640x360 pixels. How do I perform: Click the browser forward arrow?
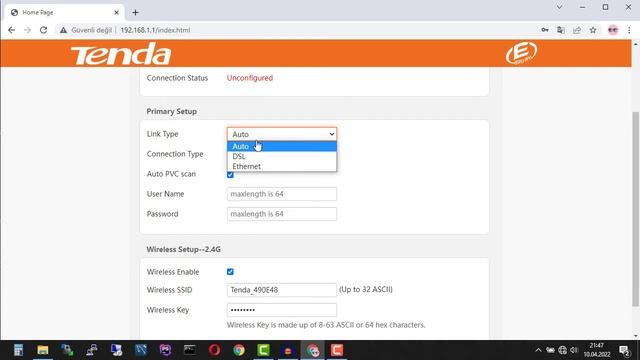pyautogui.click(x=27, y=30)
